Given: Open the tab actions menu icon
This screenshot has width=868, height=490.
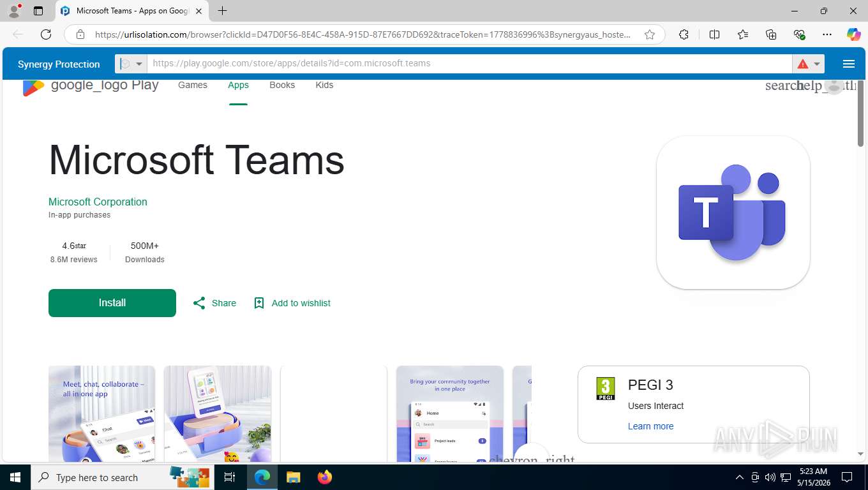Looking at the screenshot, I should point(38,11).
